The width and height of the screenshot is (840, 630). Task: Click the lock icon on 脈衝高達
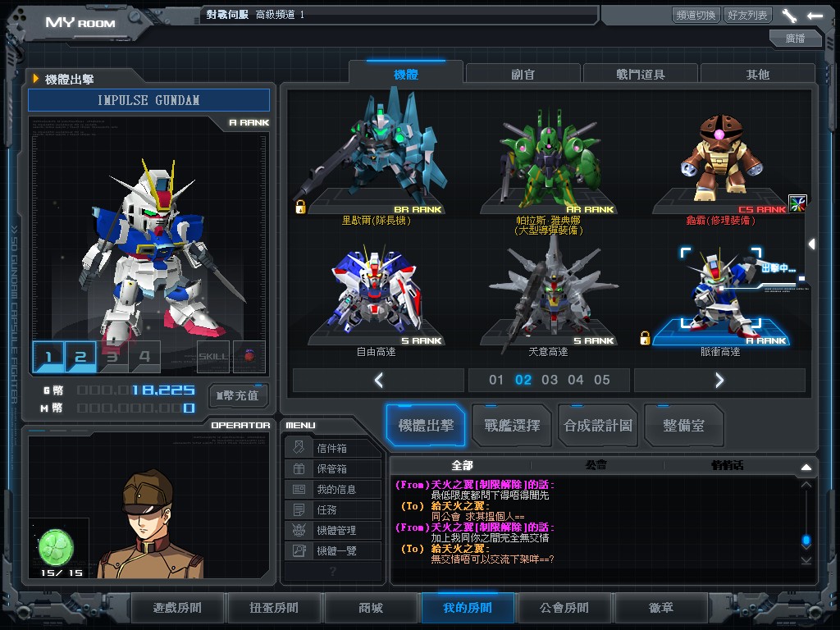(x=645, y=338)
